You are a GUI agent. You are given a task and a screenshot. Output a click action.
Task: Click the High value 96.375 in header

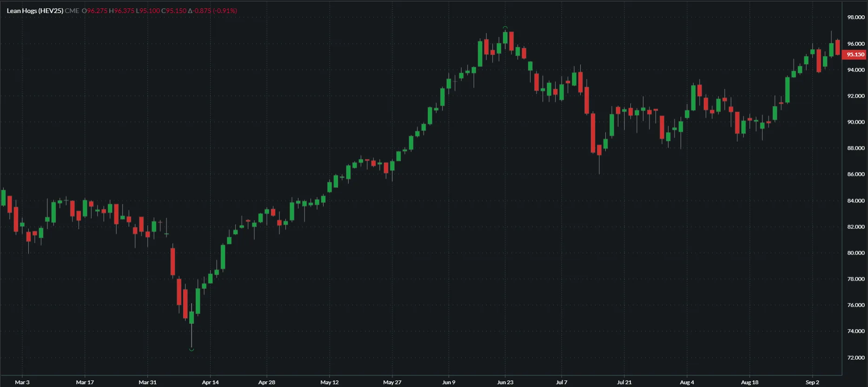124,11
